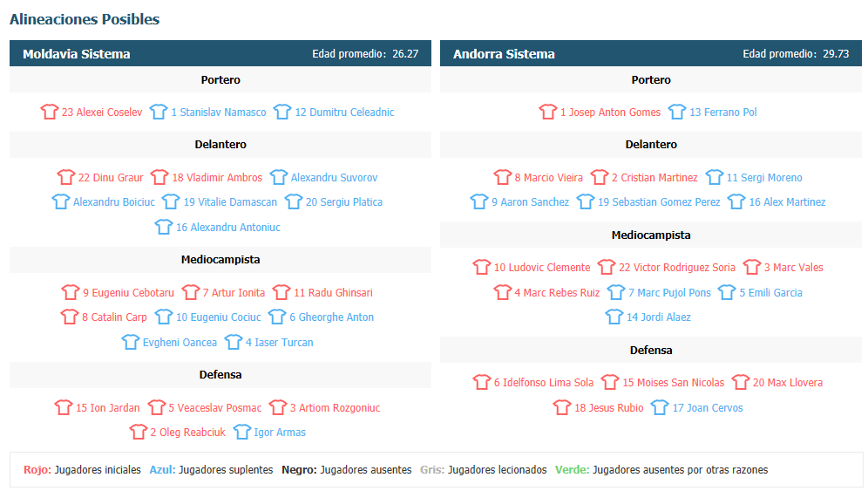Click the blue jersey icon beside Jordi Alaez

pyautogui.click(x=614, y=317)
